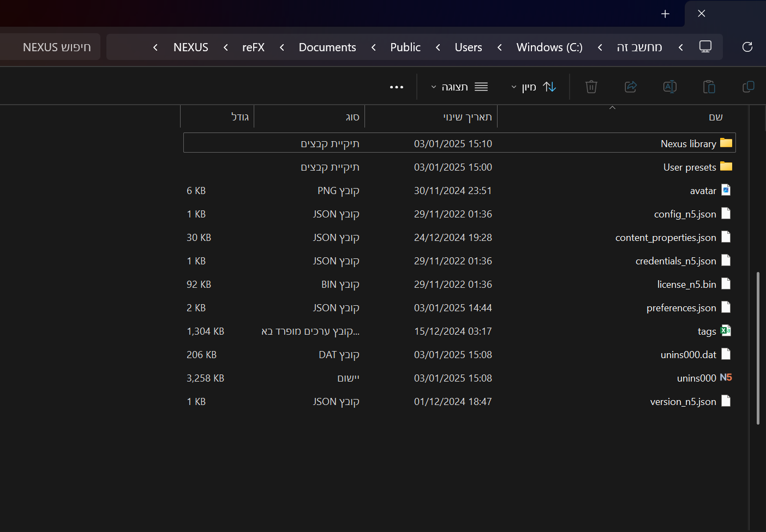This screenshot has height=532, width=766.
Task: Open the sort (מיון) menu
Action: [x=534, y=87]
